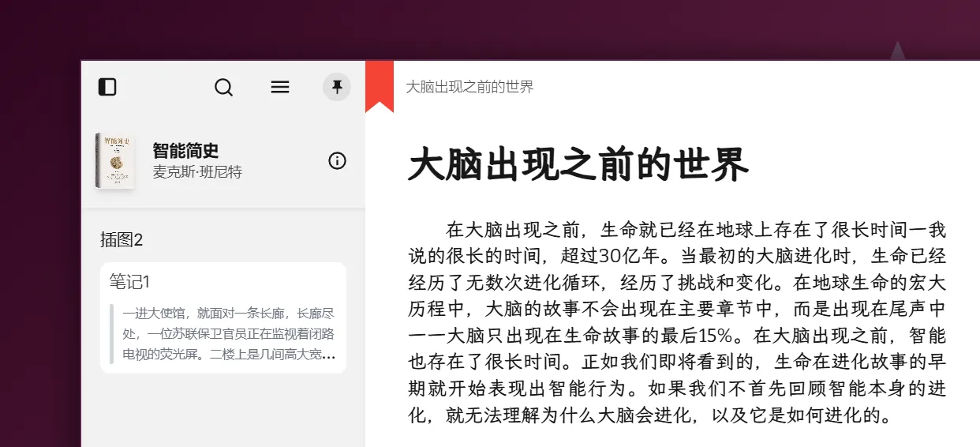Open the 笔记1 note card title

click(x=129, y=282)
